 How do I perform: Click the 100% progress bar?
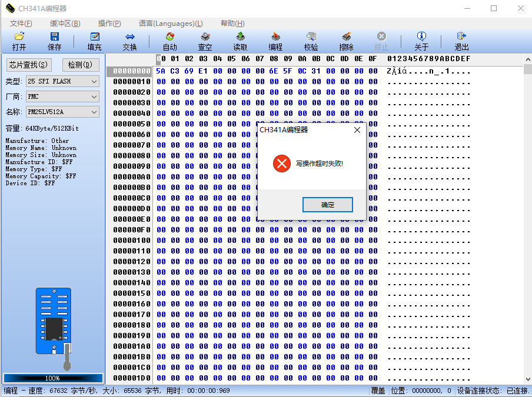point(53,378)
